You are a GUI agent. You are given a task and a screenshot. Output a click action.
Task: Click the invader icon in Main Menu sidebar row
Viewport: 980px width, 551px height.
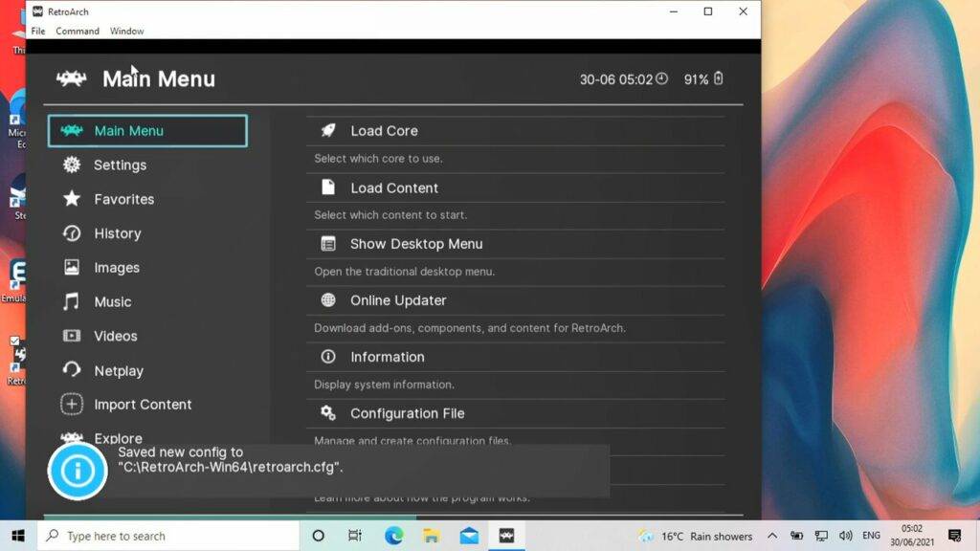[71, 130]
